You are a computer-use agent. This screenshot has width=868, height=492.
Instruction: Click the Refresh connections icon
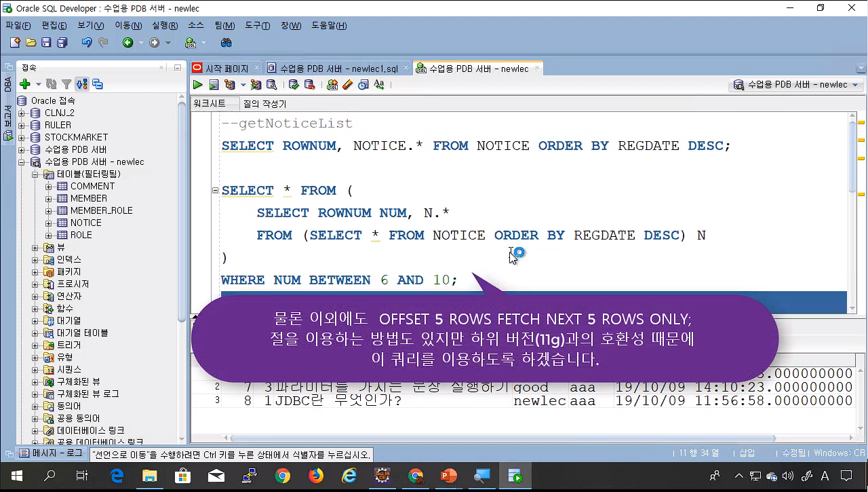click(x=52, y=84)
